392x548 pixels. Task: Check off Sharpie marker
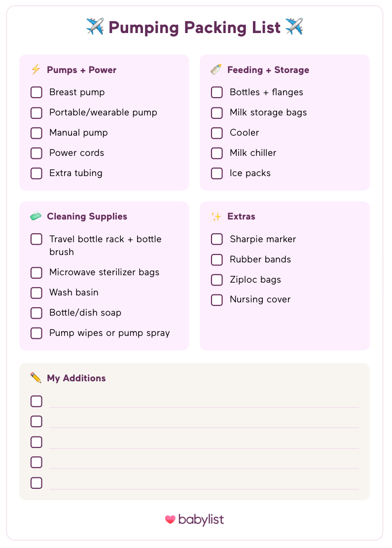click(217, 239)
